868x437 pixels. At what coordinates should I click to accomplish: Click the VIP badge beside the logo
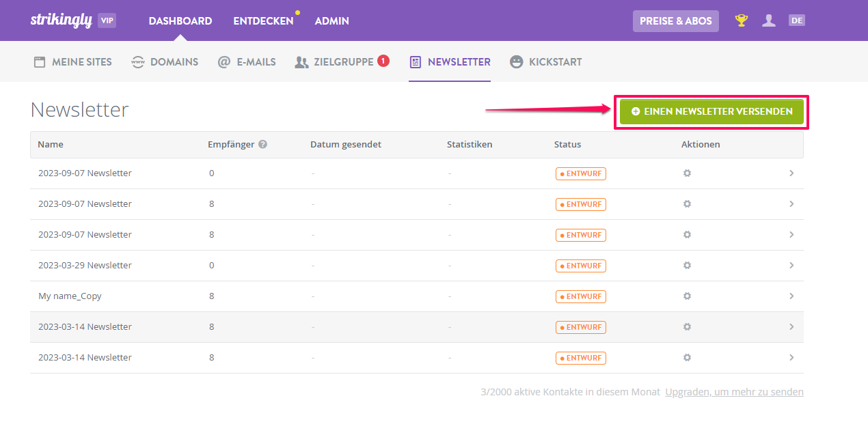coord(107,20)
